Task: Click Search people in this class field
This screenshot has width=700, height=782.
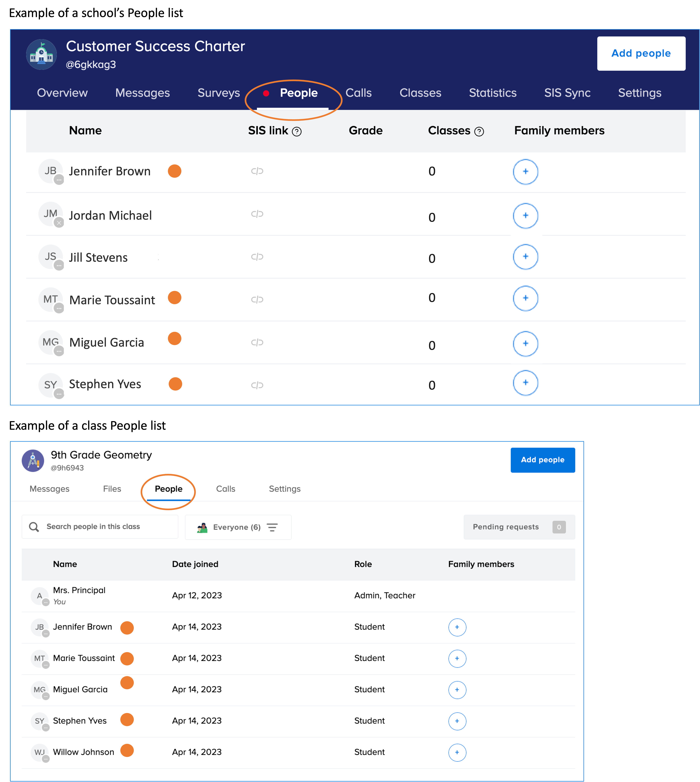Action: pyautogui.click(x=100, y=527)
